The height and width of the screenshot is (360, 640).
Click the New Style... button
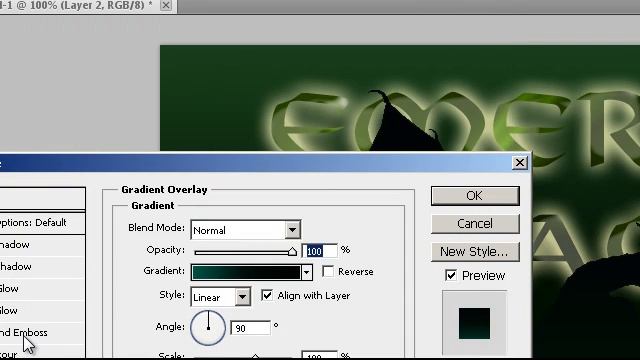(x=475, y=251)
